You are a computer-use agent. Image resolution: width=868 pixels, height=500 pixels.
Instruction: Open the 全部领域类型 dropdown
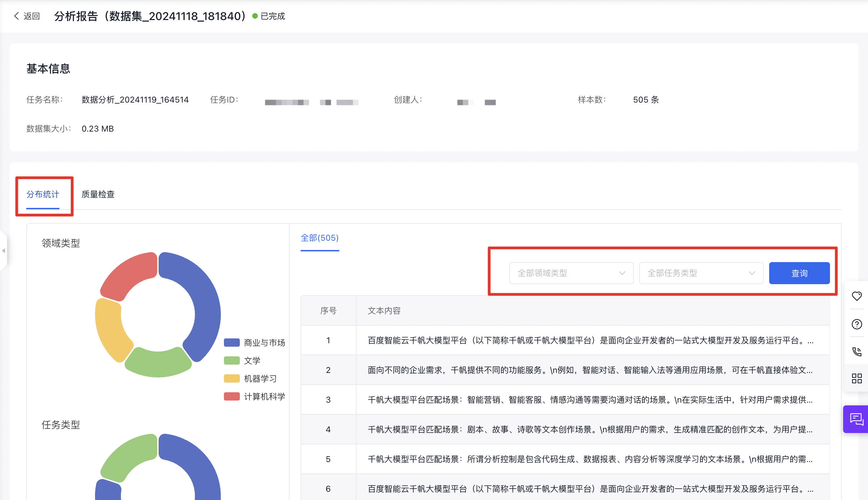[571, 273]
